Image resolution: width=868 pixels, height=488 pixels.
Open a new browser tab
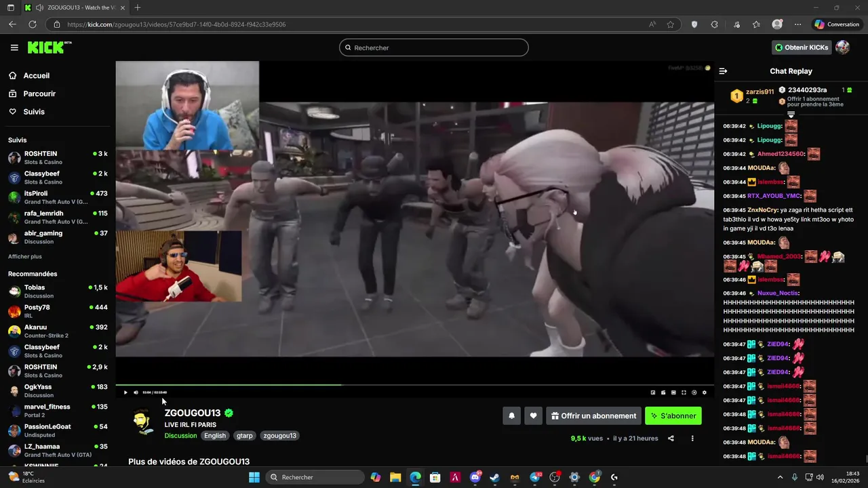(138, 7)
